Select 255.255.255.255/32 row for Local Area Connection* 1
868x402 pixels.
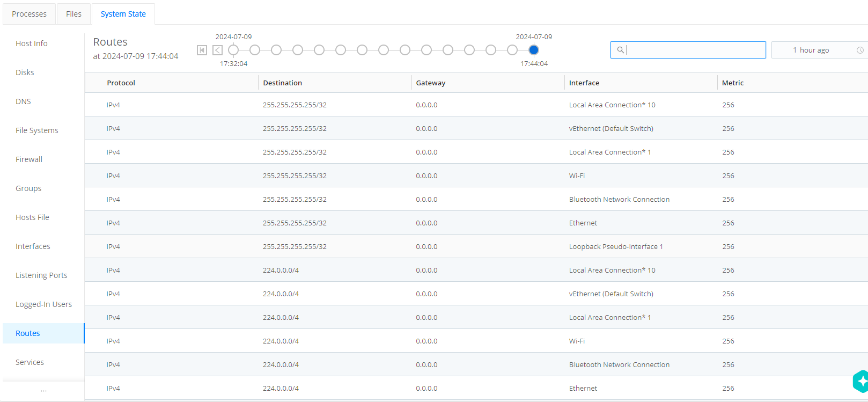coord(476,152)
